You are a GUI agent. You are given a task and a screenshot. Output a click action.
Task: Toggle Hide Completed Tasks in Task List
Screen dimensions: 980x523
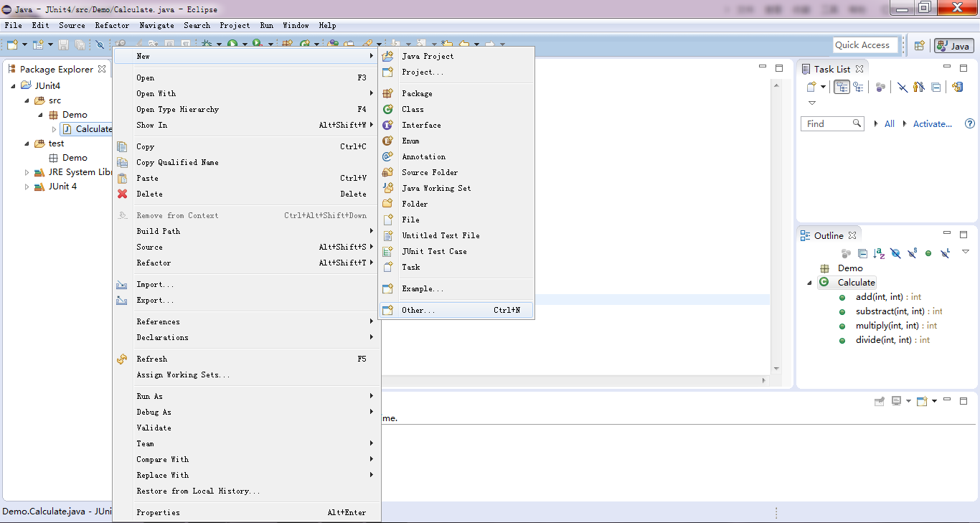point(903,87)
